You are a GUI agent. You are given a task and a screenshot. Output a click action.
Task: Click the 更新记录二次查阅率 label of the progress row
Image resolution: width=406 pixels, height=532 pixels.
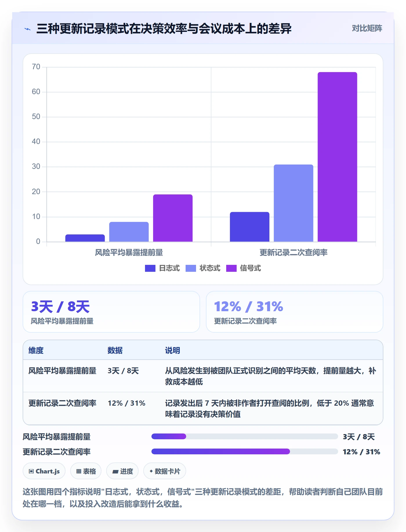coord(57,452)
